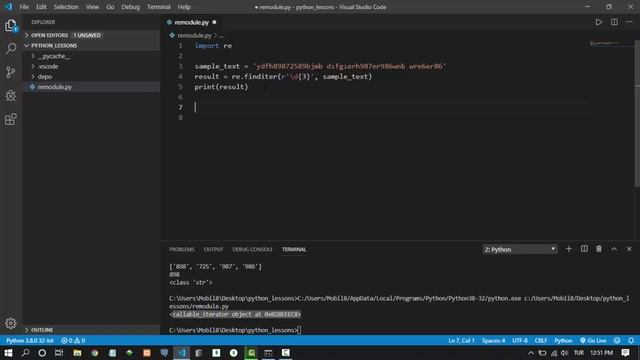Open editor More Actions ellipsis
Viewport: 640px width, 360px height.
coord(629,22)
